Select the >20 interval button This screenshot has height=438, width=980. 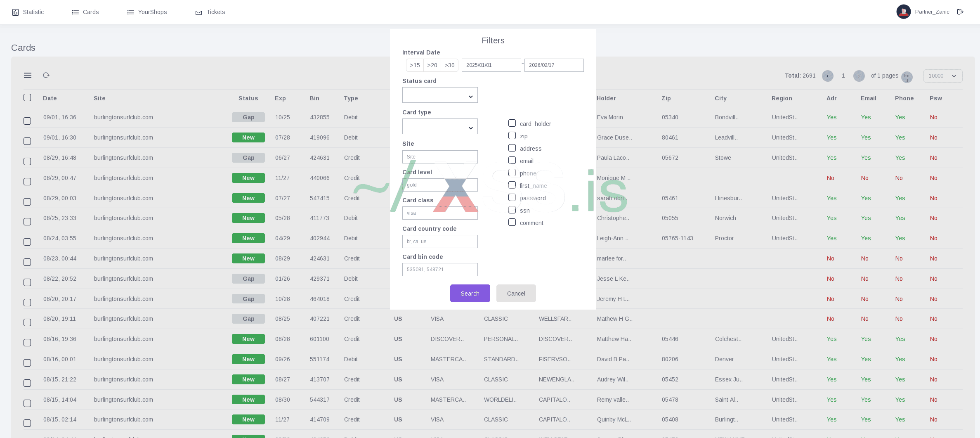coord(432,65)
